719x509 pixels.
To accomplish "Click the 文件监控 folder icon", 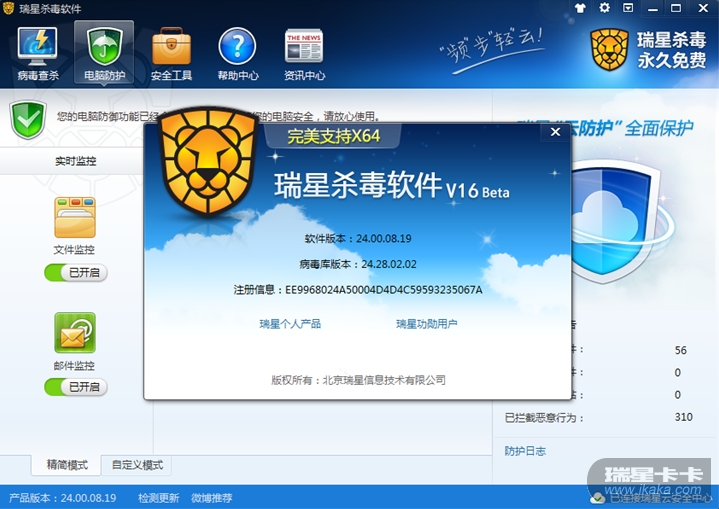I will coord(75,217).
